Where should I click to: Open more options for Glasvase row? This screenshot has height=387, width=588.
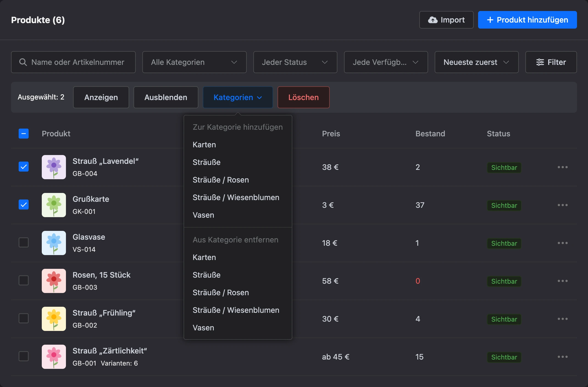coord(562,243)
